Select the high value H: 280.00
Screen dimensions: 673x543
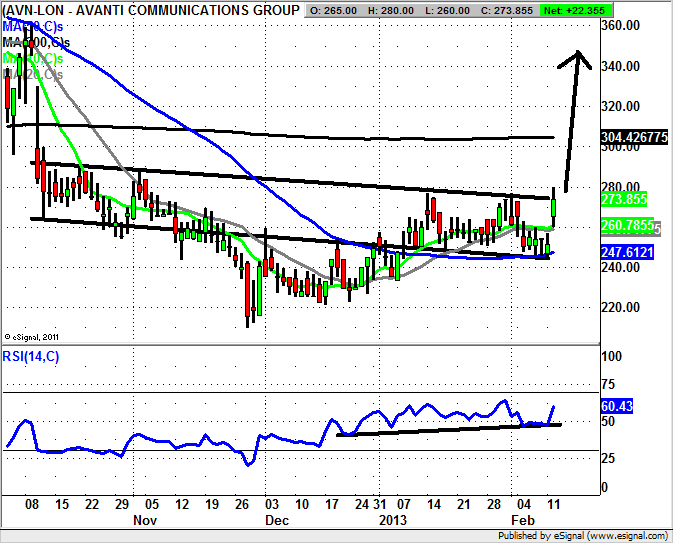pyautogui.click(x=391, y=10)
